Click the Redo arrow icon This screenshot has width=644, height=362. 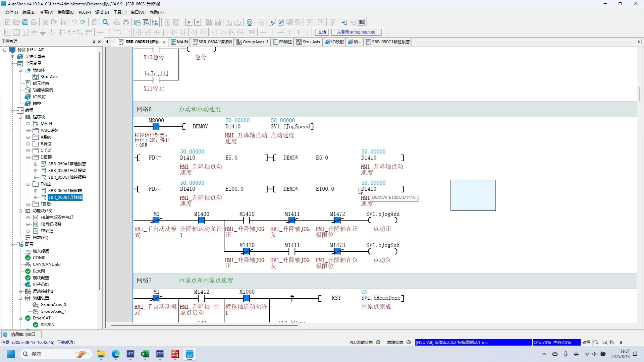(x=83, y=22)
